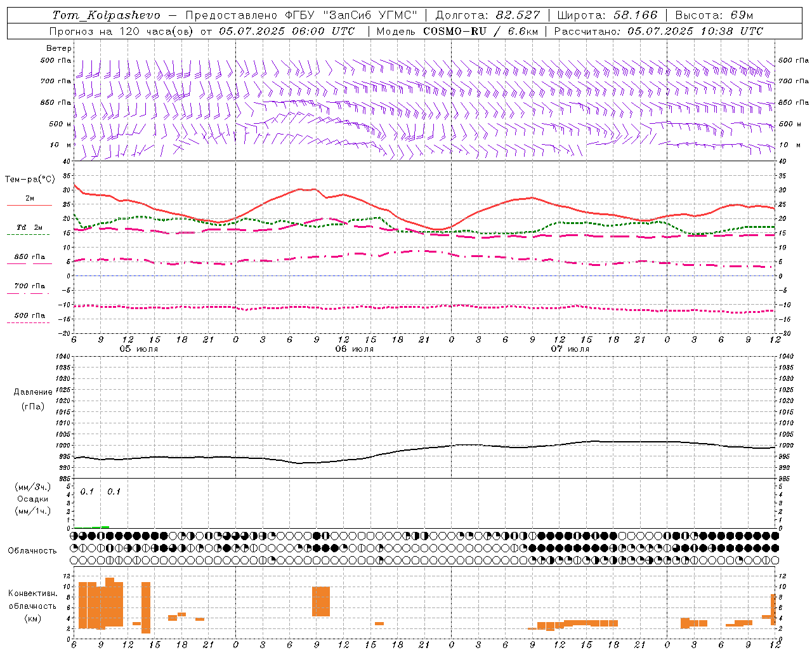812x650 pixels.
Task: Click the 'Облачность' cloud cover label
Action: (x=32, y=551)
